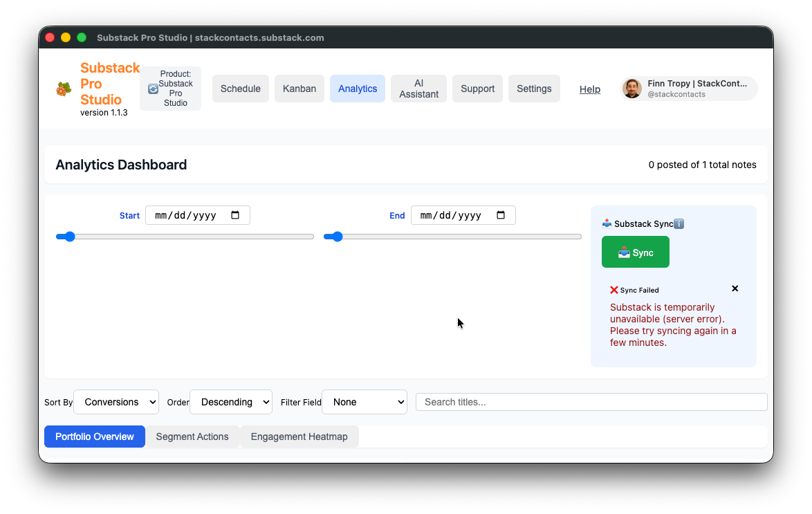Click the Substack Sync inbox icon
Image resolution: width=812 pixels, height=514 pixels.
tap(607, 223)
